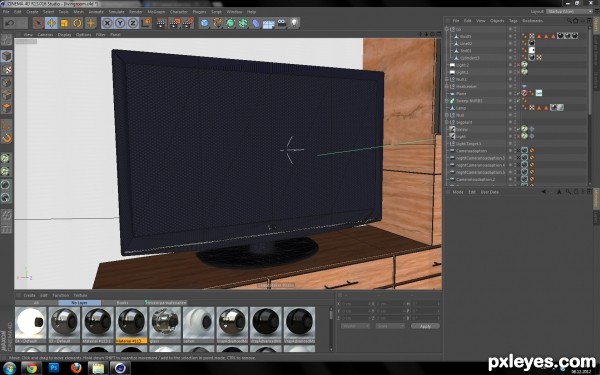Click the search icon in Object Manager
Screen dimensions: 600x375
[569, 21]
